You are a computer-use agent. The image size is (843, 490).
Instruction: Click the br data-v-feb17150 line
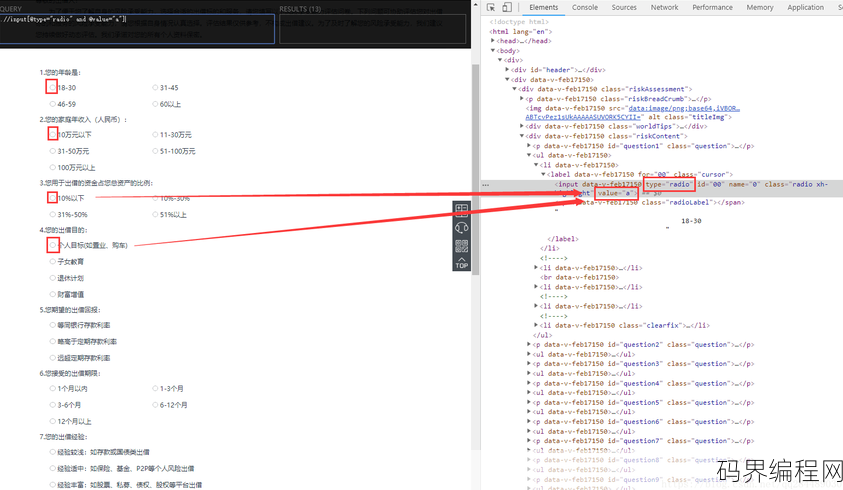tap(580, 278)
